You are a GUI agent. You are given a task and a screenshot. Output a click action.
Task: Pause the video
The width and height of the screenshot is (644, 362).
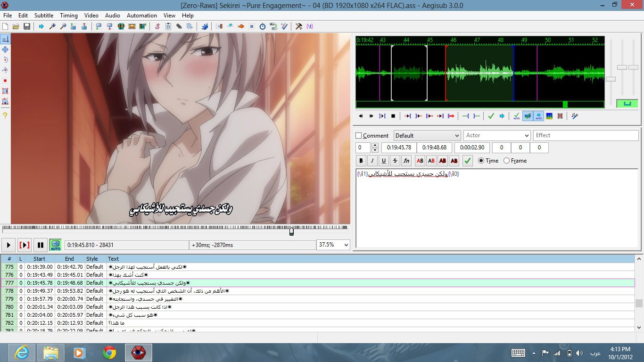coord(41,245)
